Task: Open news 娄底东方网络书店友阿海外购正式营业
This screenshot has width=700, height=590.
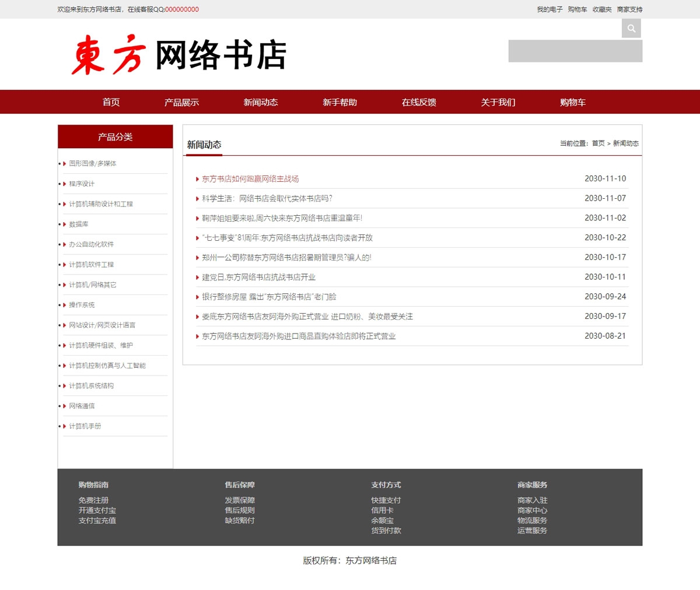Action: click(307, 317)
